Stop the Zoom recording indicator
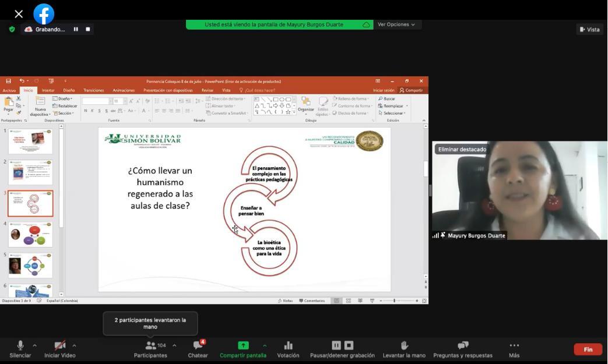This screenshot has width=608, height=364. pos(88,30)
